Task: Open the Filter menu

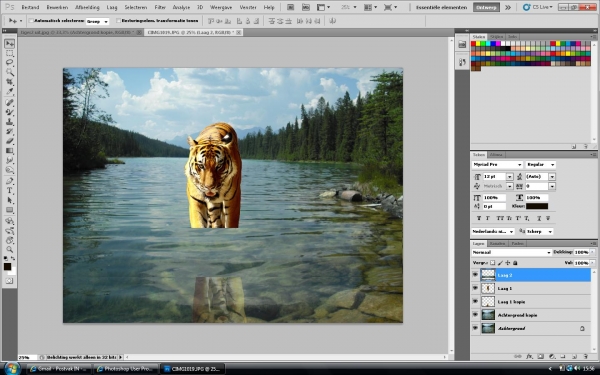Action: pyautogui.click(x=160, y=7)
